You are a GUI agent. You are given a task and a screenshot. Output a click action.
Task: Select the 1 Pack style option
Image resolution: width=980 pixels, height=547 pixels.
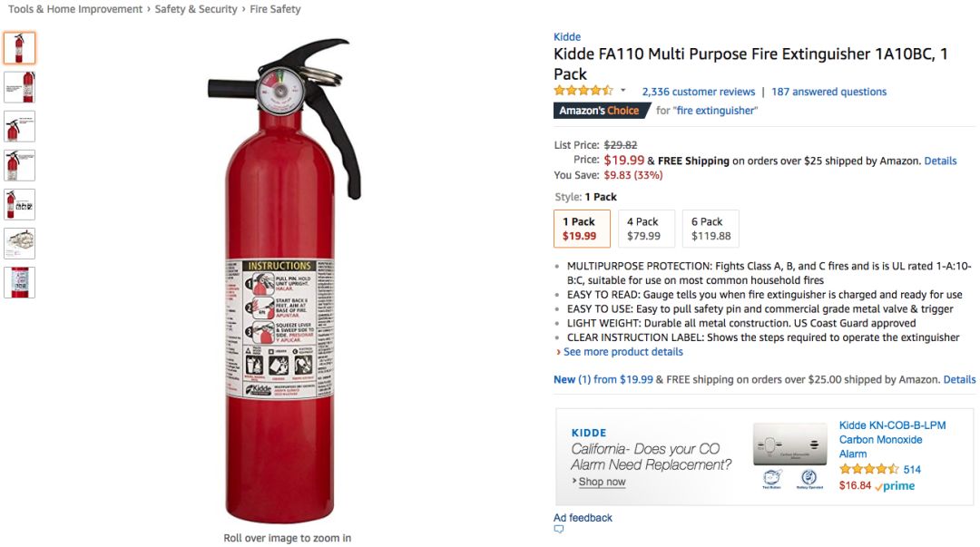tap(582, 229)
